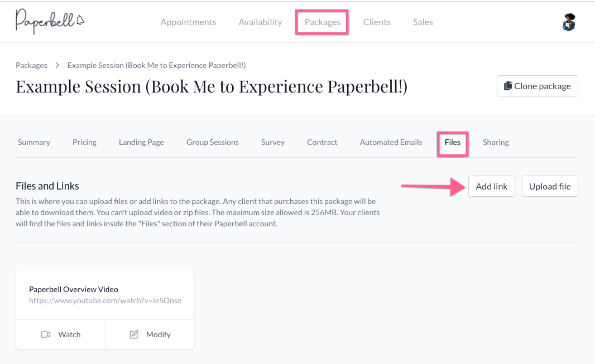Open the Pricing tab
The height and width of the screenshot is (364, 595).
(84, 142)
